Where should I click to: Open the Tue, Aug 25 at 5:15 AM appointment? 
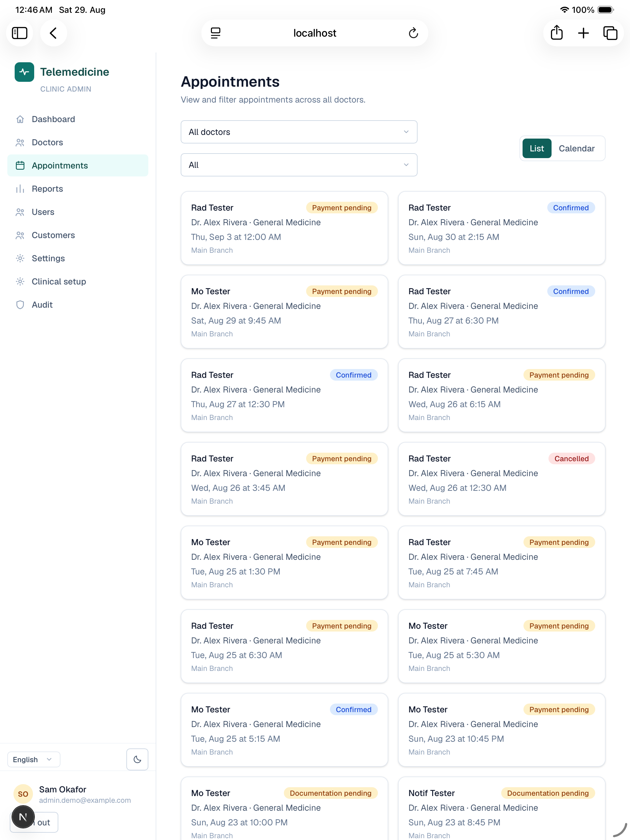coord(284,730)
